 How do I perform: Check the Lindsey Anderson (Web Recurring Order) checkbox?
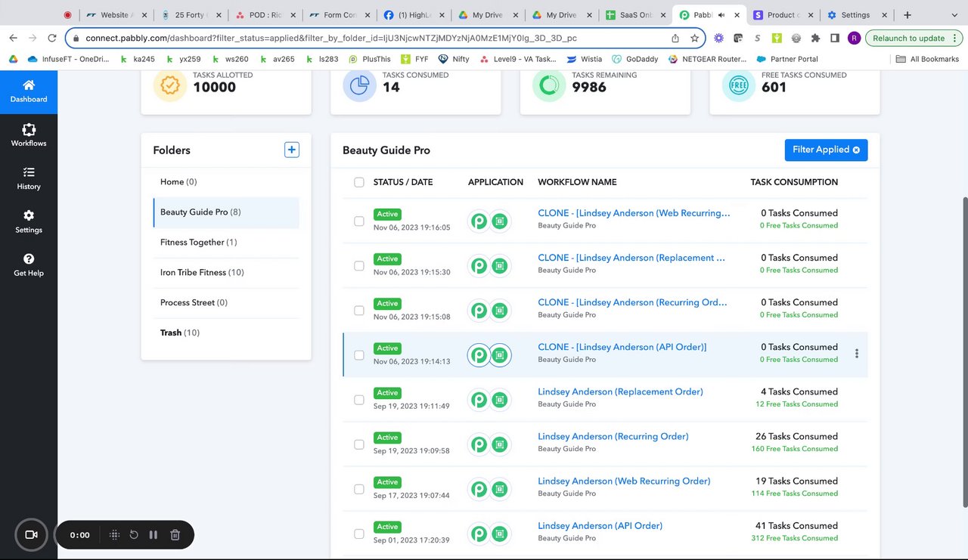[x=359, y=489]
